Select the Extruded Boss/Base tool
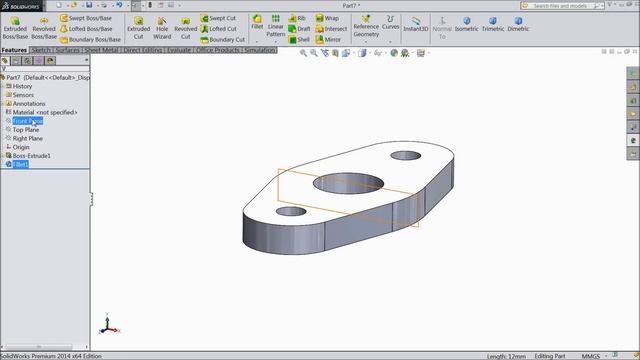The image size is (640, 360). [x=15, y=28]
